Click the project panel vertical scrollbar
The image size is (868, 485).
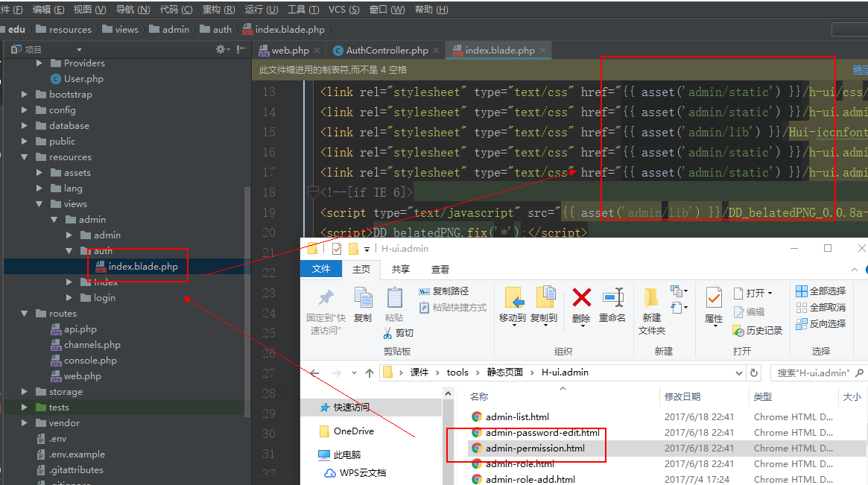coord(247,298)
